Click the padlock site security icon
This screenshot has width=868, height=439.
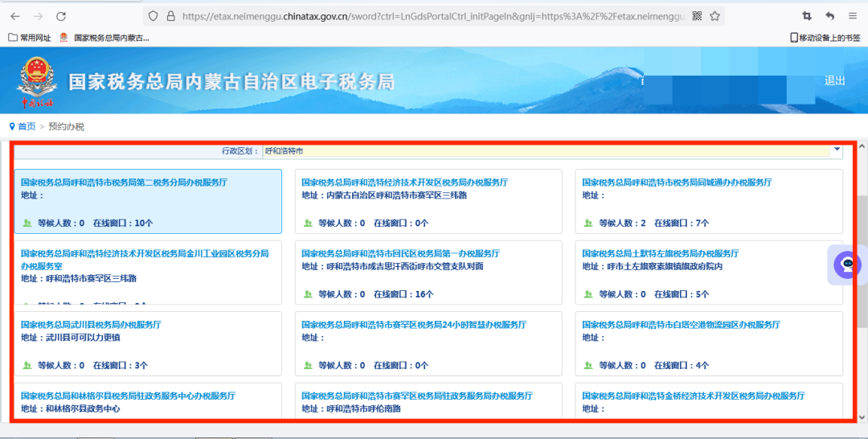pyautogui.click(x=171, y=17)
